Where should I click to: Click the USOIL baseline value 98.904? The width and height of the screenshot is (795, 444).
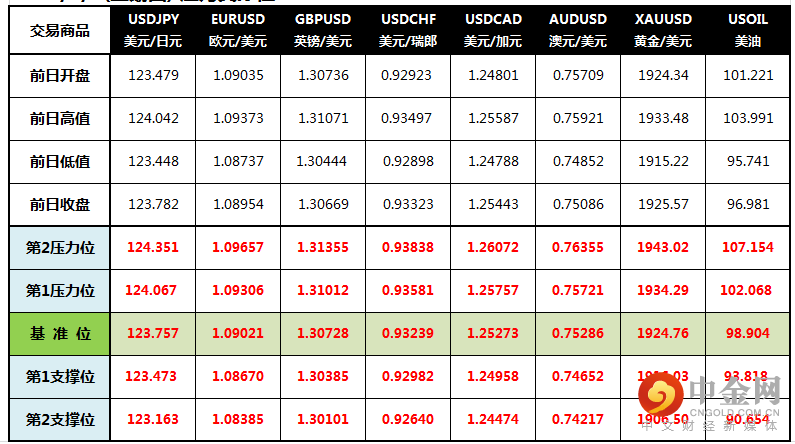pyautogui.click(x=747, y=333)
